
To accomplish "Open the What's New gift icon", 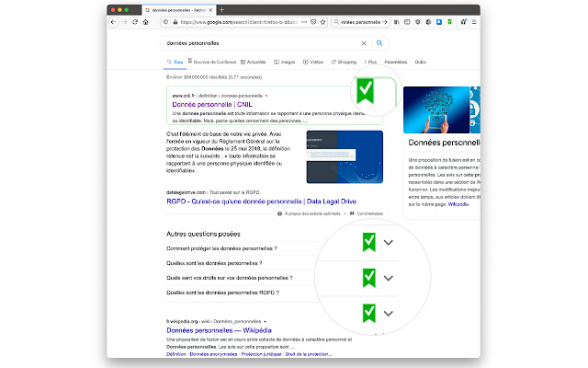I will pyautogui.click(x=463, y=22).
